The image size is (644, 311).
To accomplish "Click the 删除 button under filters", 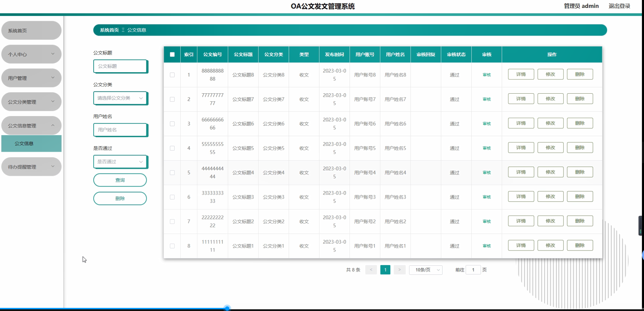I will point(120,198).
